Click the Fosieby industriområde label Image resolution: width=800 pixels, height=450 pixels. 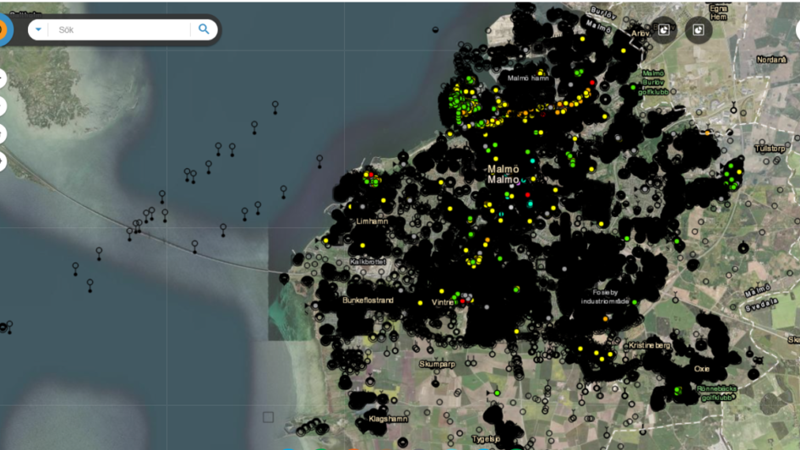(605, 297)
